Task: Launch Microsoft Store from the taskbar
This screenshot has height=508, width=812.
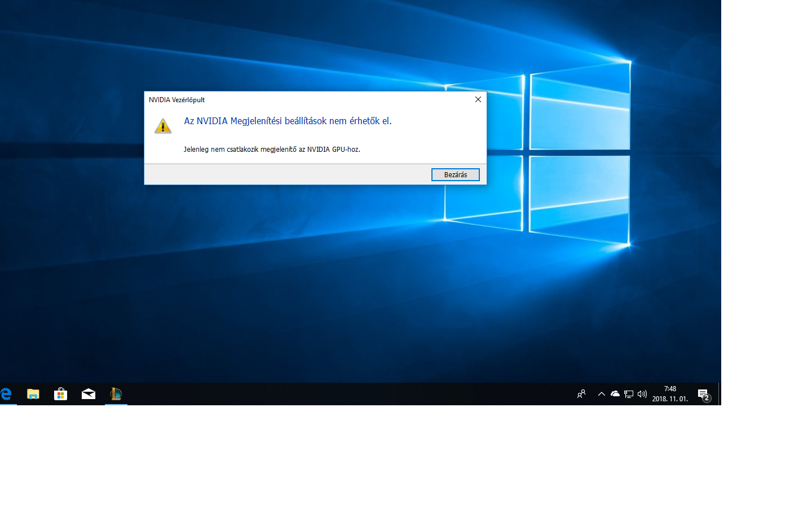Action: 61,394
